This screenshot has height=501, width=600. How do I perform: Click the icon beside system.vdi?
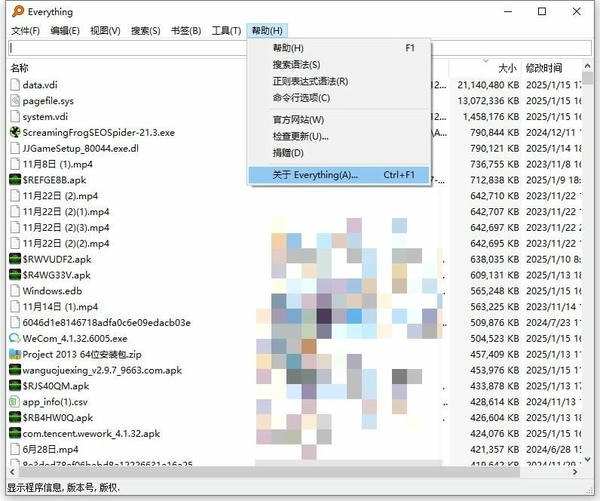[15, 116]
